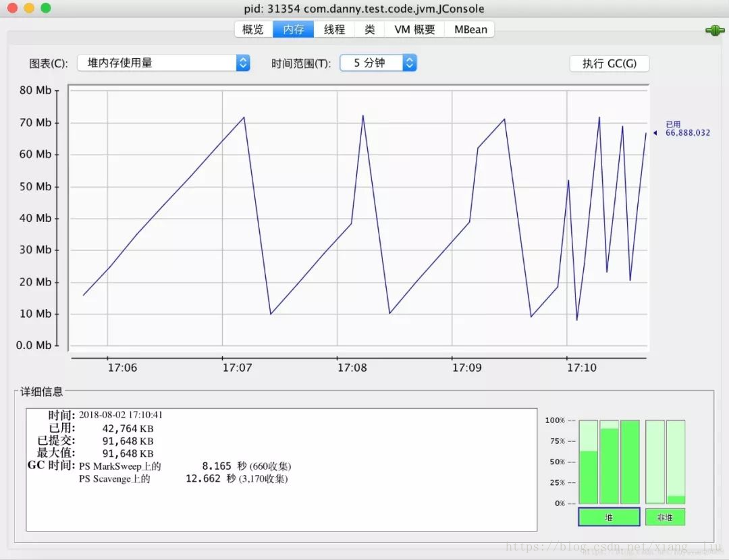Click the macOS green zoom window button
729x560 pixels.
point(46,8)
